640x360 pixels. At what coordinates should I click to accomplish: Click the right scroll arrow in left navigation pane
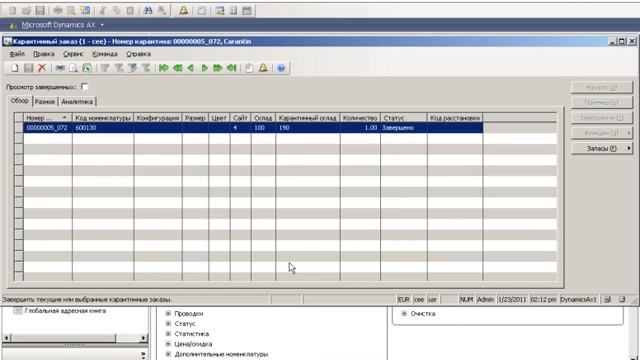[143, 338]
